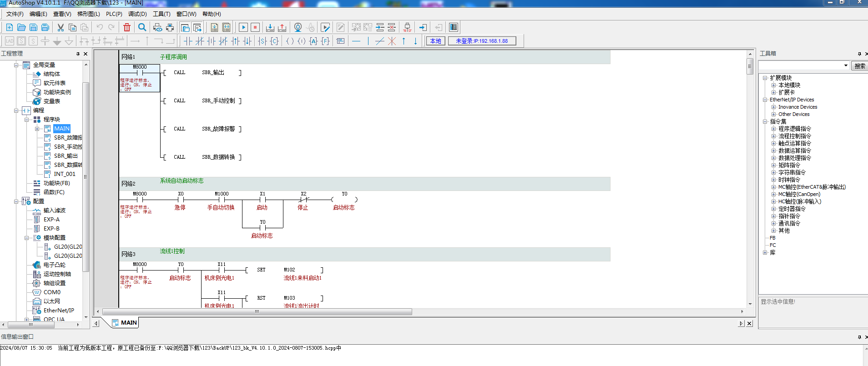The height and width of the screenshot is (366, 868).
Task: Open the Find magnifier tool
Action: tap(142, 27)
